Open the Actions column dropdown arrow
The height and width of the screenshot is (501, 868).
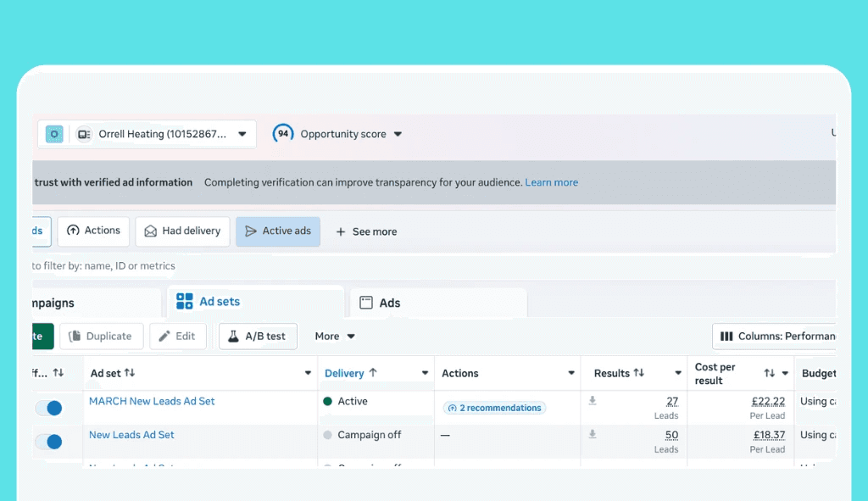click(571, 373)
